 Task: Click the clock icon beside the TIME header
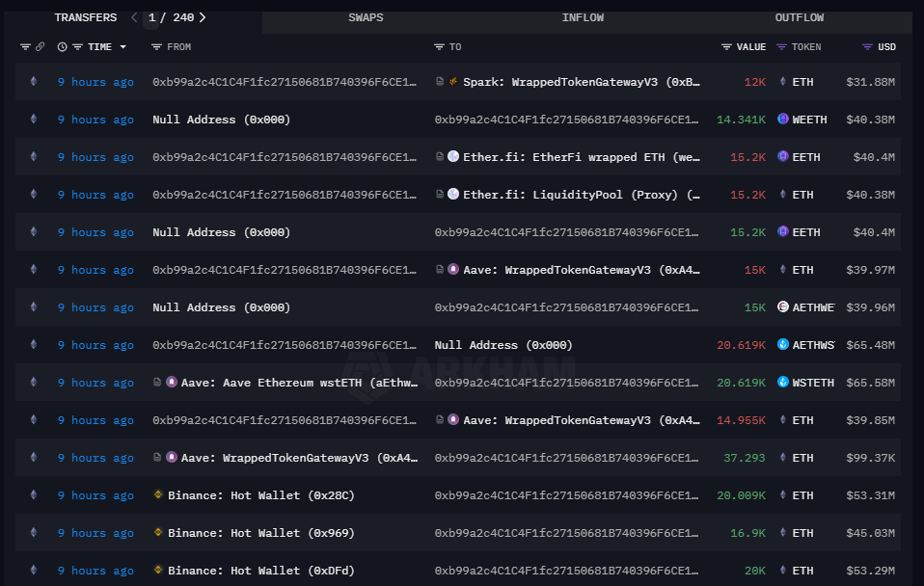point(63,46)
